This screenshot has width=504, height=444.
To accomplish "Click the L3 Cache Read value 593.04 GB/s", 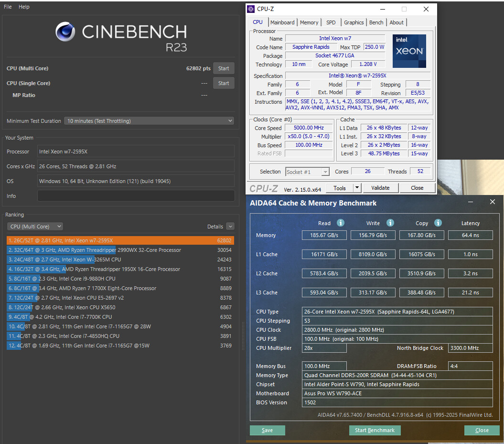I will tap(324, 292).
